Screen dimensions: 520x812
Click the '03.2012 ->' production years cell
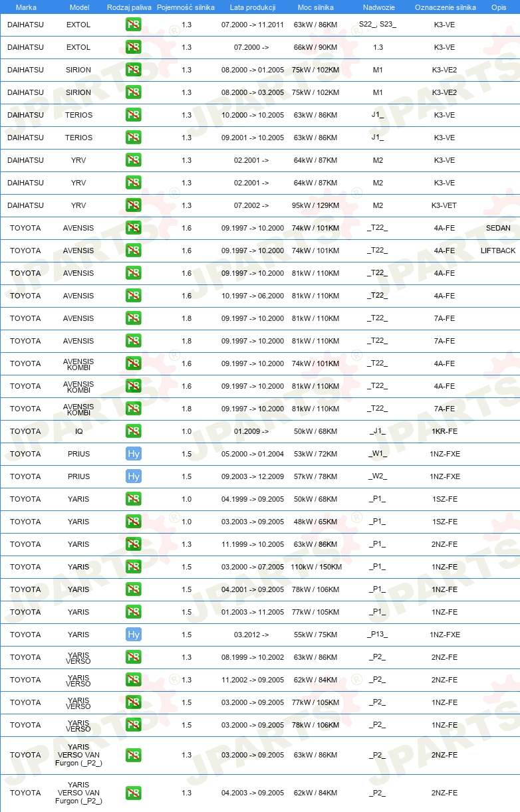pyautogui.click(x=251, y=635)
